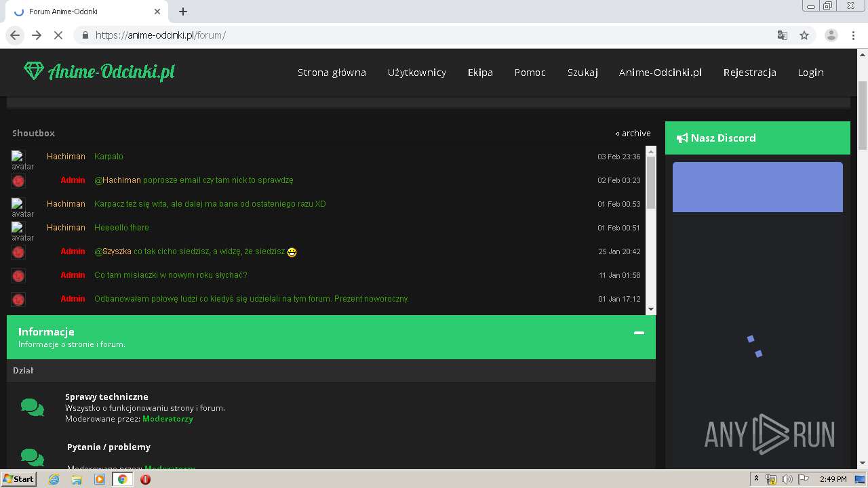Click the shoutbox scrollbar thumb
868x488 pixels.
click(x=651, y=183)
